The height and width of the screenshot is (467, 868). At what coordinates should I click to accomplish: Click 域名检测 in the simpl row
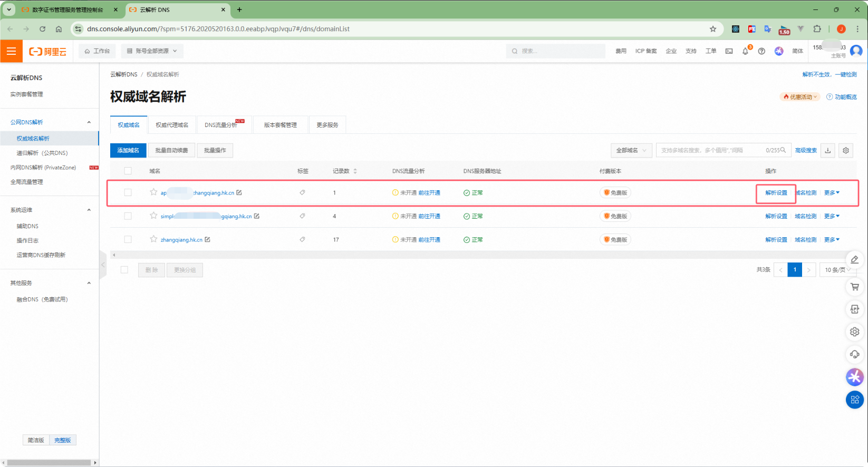click(806, 216)
